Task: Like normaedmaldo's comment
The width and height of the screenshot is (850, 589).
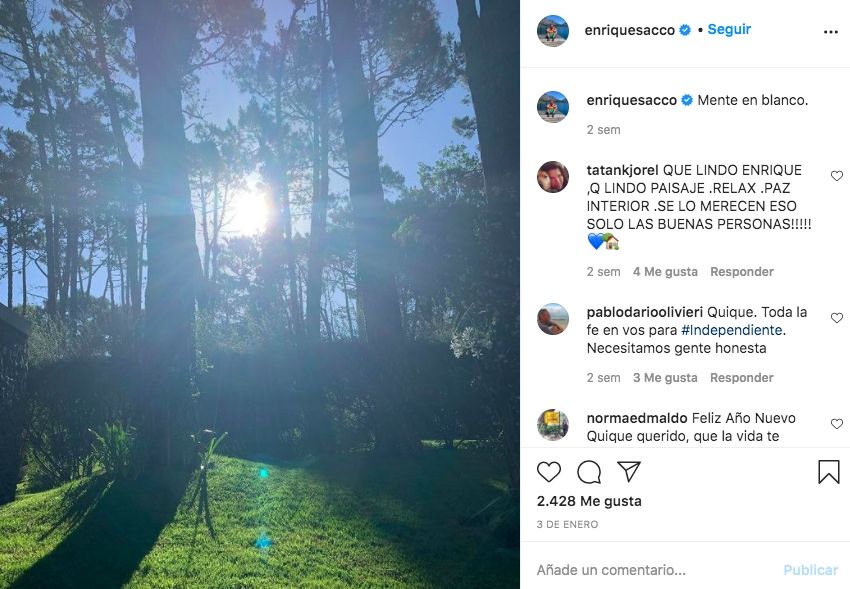Action: [837, 424]
